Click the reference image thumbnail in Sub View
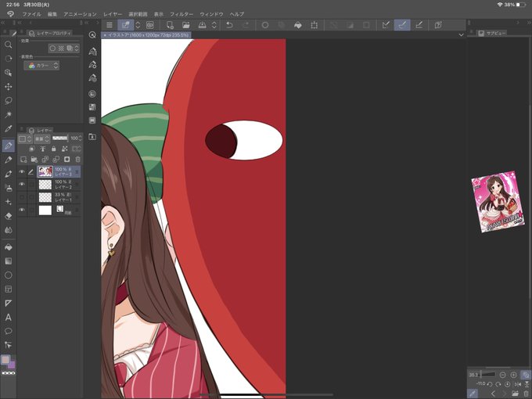Screen dimensions: 532x399 pos(498,202)
